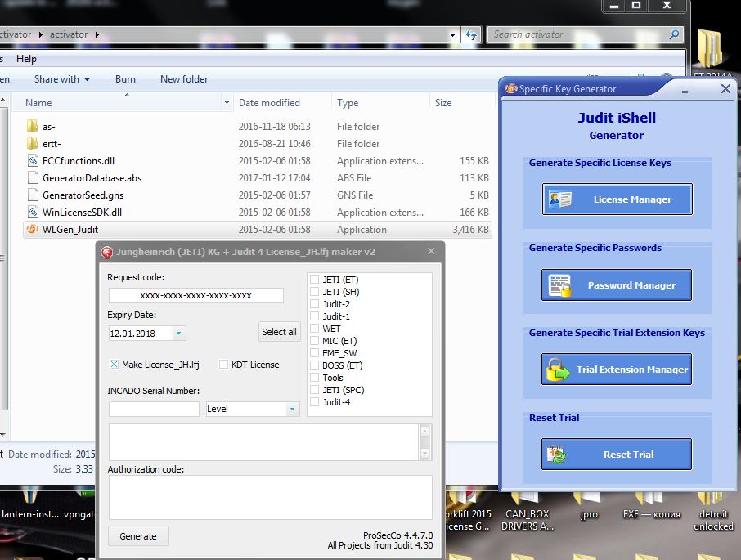The image size is (741, 560).
Task: Select the GeneratorDatabase.abs file icon
Action: 33,177
